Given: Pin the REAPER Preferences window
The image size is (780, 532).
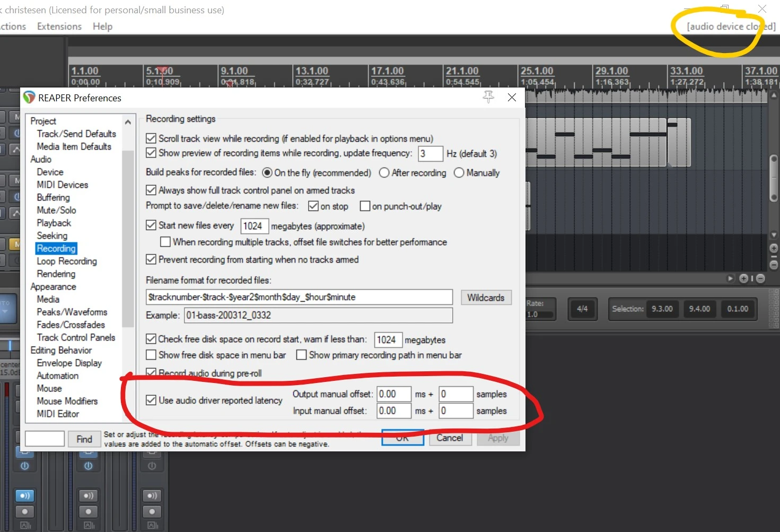Looking at the screenshot, I should coord(488,97).
